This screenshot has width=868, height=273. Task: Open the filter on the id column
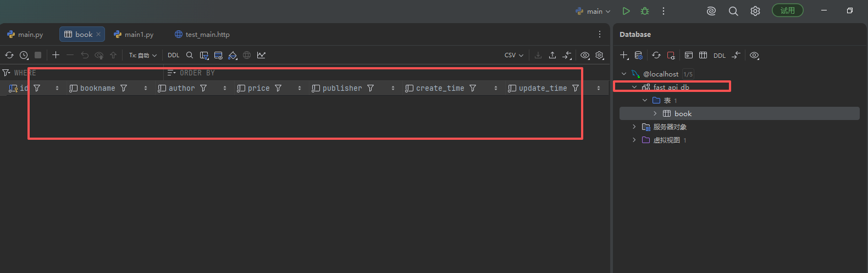pyautogui.click(x=37, y=88)
